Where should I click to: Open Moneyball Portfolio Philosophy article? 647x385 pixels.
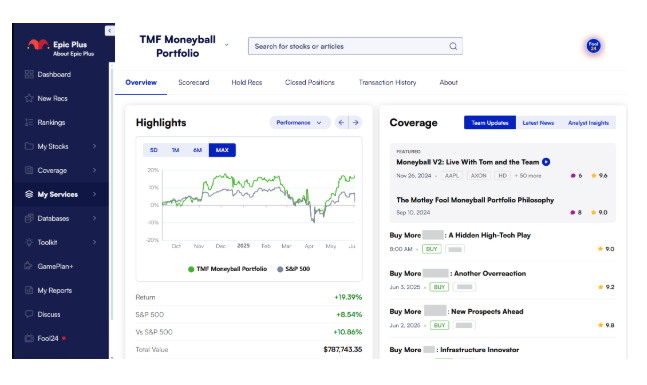coord(475,200)
